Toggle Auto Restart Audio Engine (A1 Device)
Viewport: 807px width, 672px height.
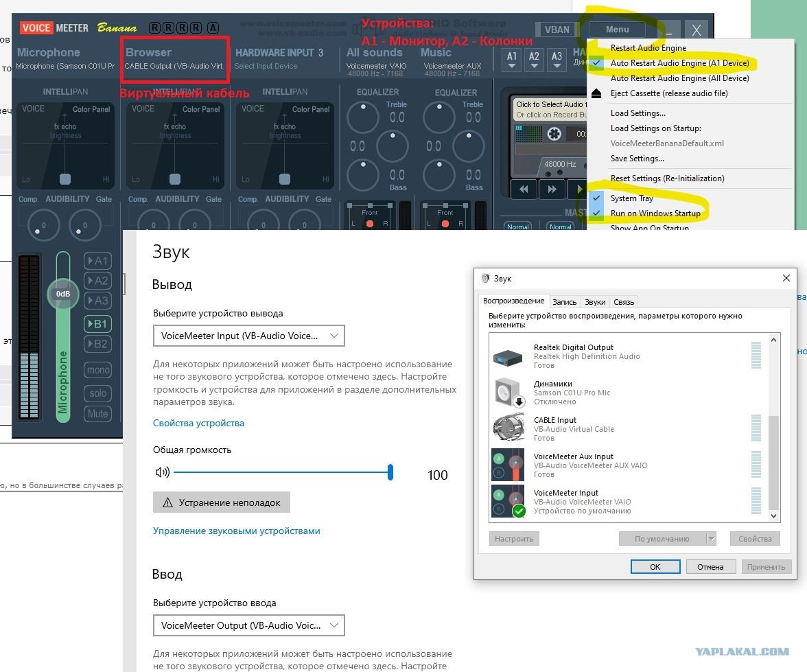(679, 63)
